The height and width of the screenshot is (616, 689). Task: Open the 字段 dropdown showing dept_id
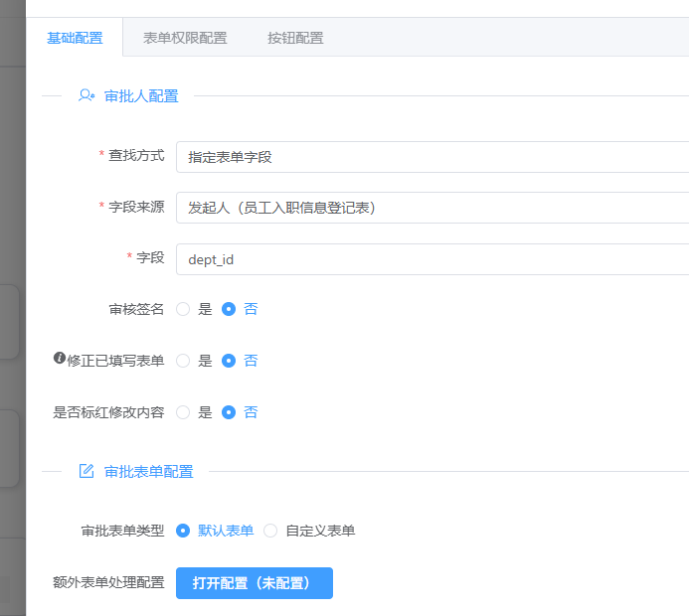click(x=432, y=259)
